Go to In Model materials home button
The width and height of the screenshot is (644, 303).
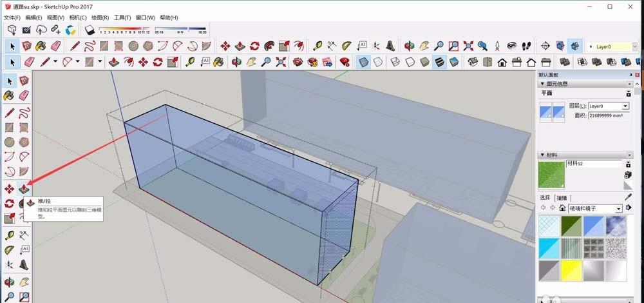coord(562,208)
